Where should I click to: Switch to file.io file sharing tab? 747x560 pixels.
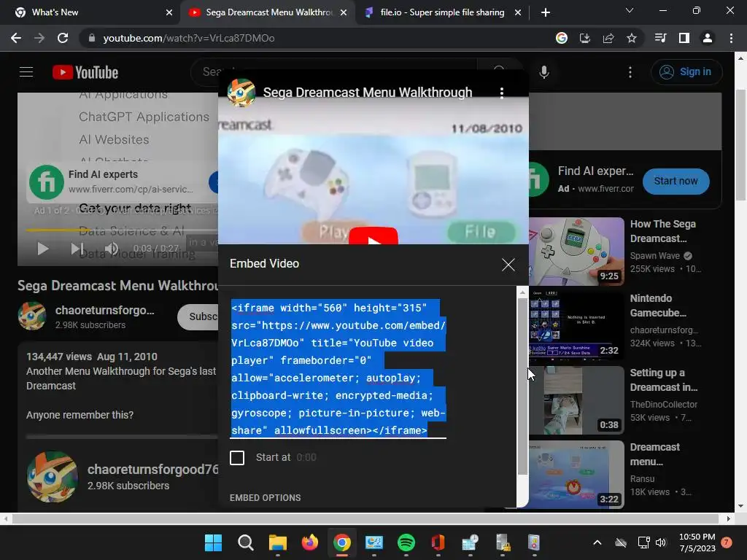(x=442, y=12)
